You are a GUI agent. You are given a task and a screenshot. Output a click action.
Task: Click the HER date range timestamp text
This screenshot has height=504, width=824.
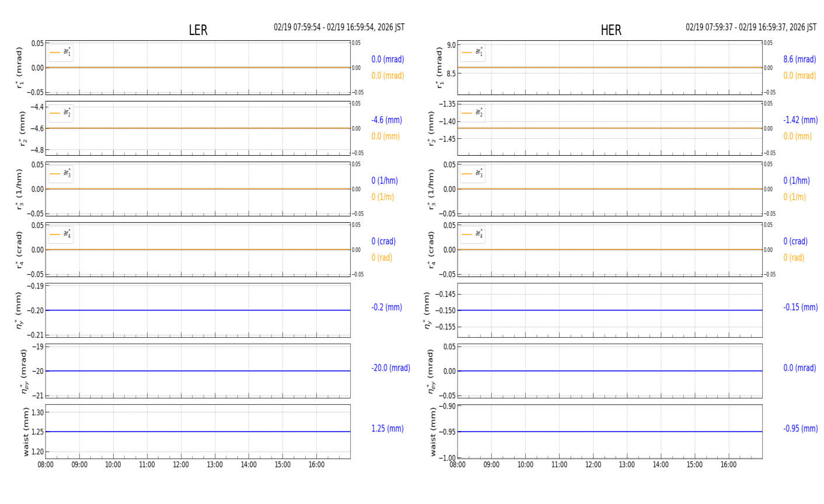751,27
